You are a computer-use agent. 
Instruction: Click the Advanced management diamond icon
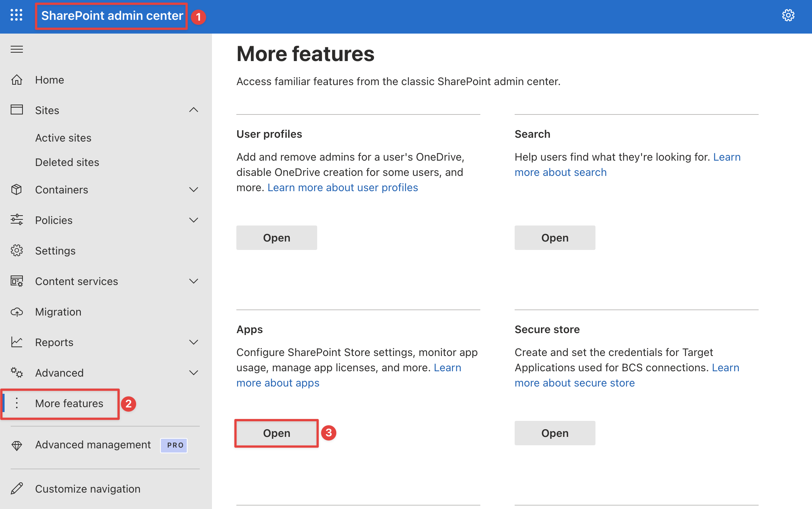coord(17,445)
